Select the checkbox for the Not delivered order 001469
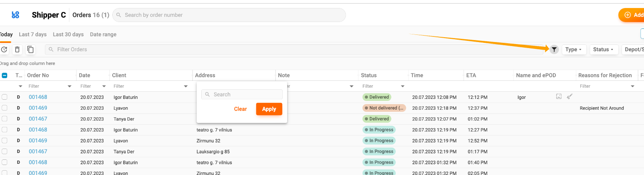 coord(4,108)
